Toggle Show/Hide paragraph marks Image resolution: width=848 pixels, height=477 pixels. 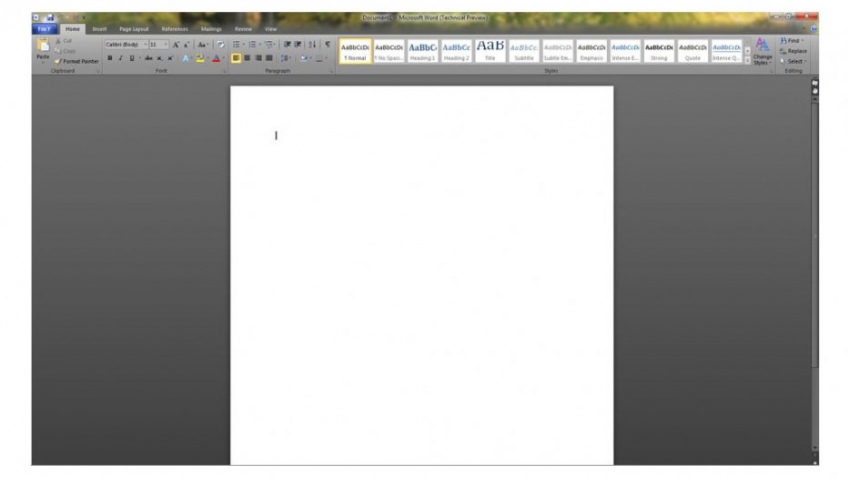click(327, 44)
